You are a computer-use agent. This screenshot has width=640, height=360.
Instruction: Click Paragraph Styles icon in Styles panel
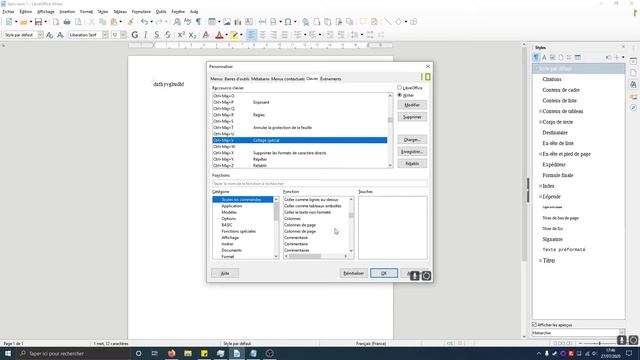[536, 58]
